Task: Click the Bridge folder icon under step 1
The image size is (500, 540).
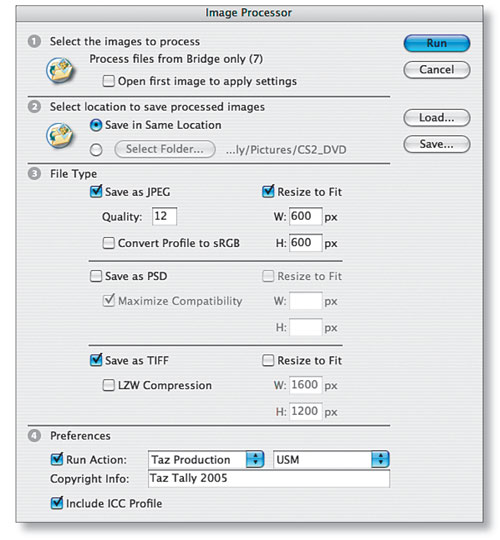Action: [60, 70]
